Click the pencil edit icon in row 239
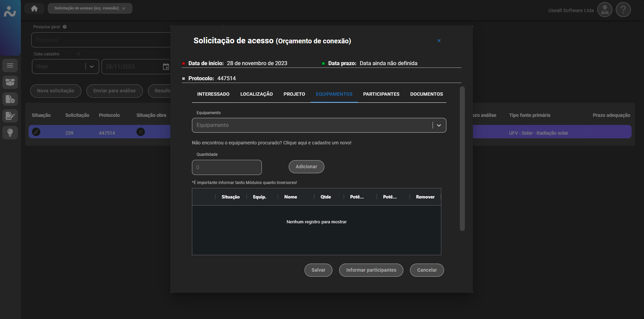Screen dimensions: 644x319 tap(36, 132)
